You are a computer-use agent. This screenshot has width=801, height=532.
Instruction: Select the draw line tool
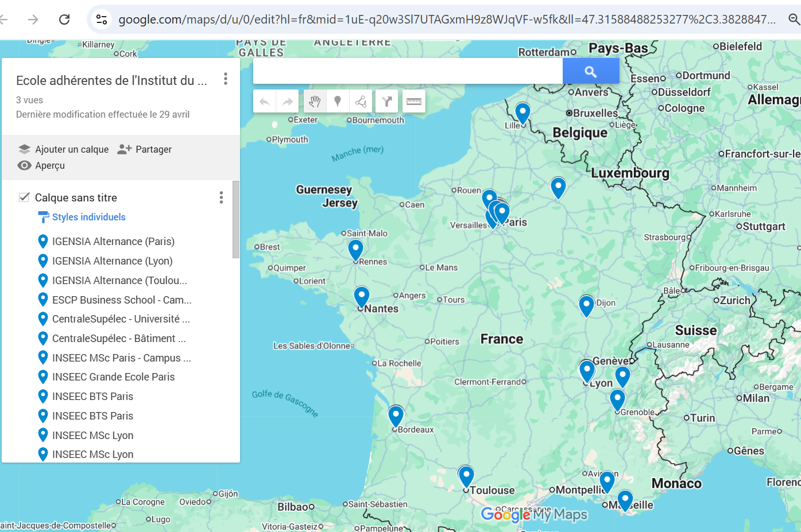coord(361,102)
